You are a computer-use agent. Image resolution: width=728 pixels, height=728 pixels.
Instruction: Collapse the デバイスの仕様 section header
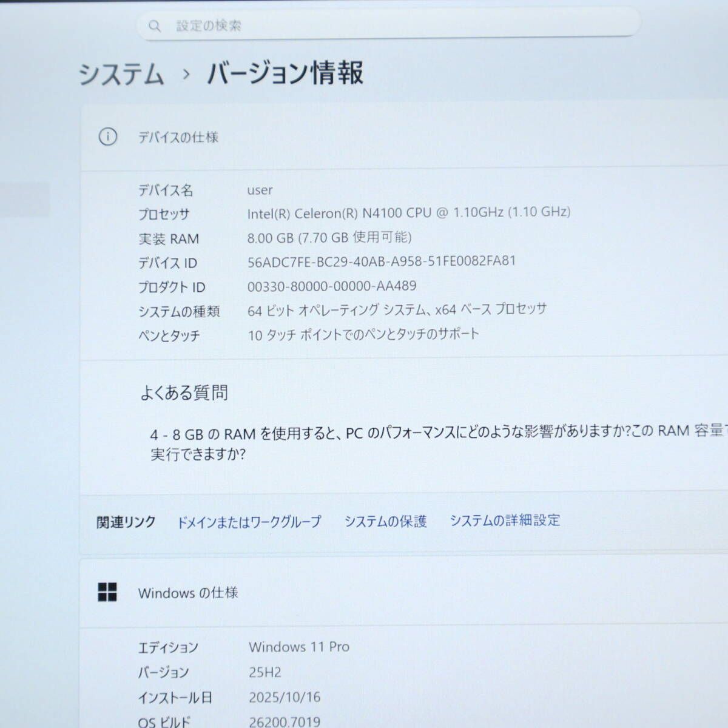[400, 138]
